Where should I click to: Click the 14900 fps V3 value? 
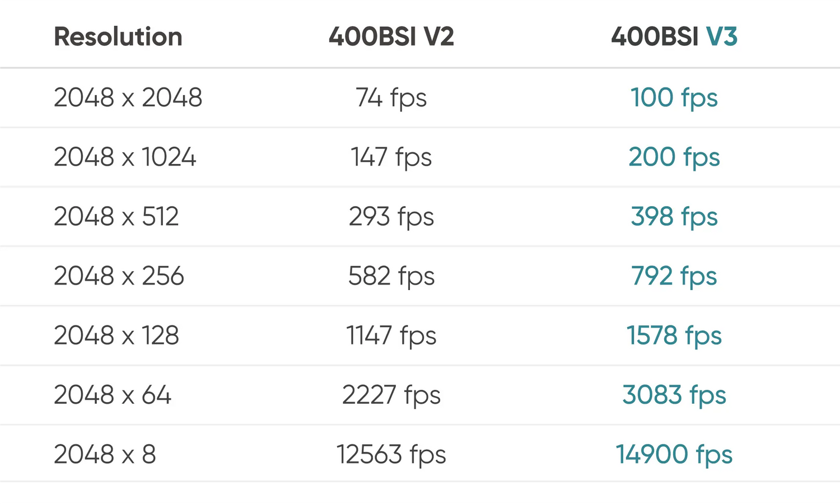point(674,454)
